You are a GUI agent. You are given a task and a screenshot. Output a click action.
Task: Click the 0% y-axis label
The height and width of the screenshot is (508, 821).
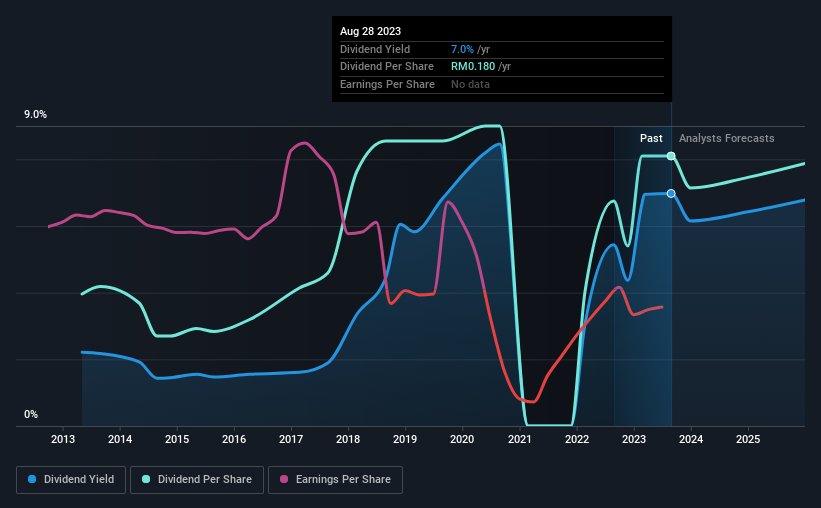click(31, 414)
